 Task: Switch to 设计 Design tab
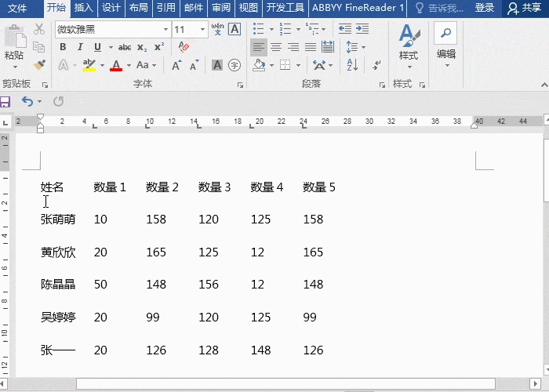click(111, 8)
